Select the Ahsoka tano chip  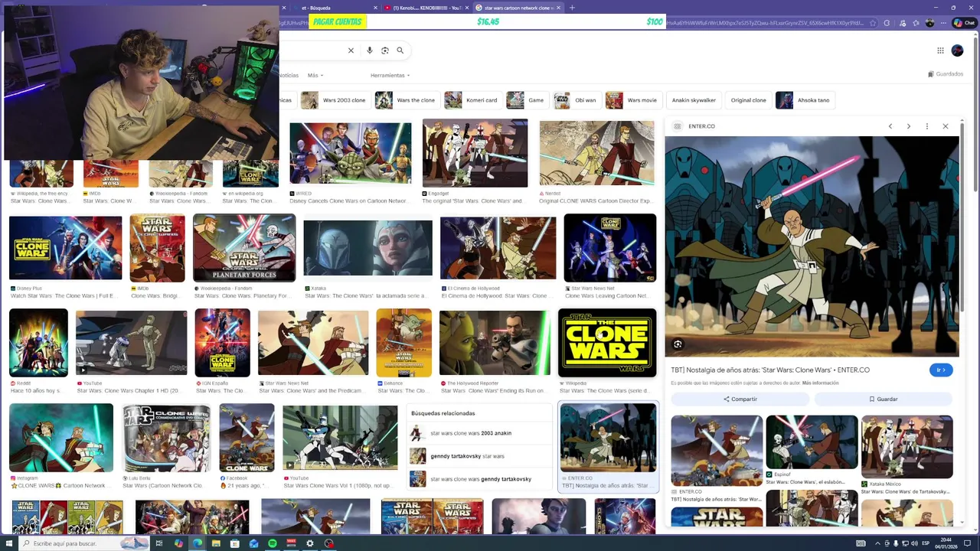click(805, 100)
